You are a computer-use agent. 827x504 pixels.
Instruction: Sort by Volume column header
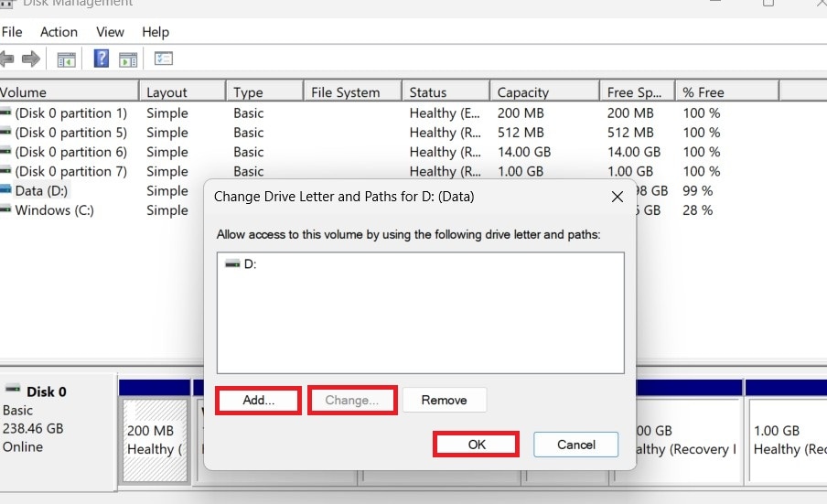click(70, 92)
